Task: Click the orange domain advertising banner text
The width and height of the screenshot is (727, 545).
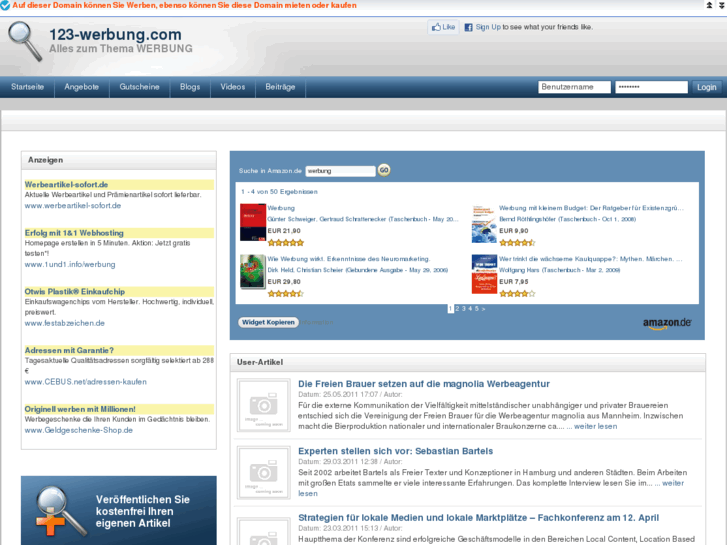Action: tap(185, 6)
